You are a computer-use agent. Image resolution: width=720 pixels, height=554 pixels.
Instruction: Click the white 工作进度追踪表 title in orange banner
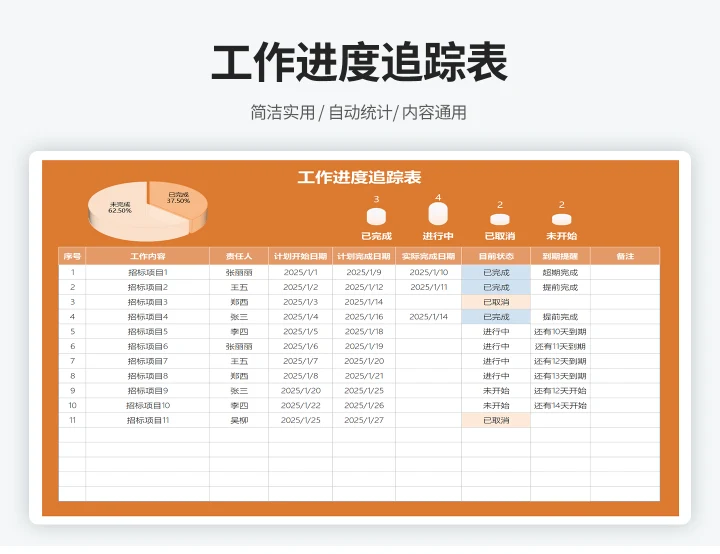(360, 177)
